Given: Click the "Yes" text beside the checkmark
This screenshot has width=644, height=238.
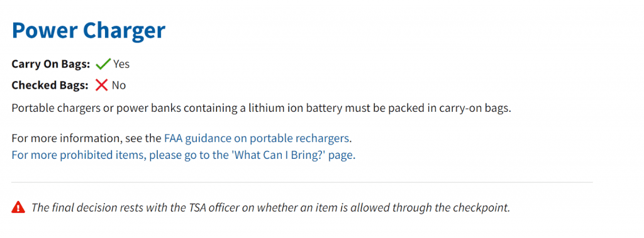Looking at the screenshot, I should click(x=121, y=64).
